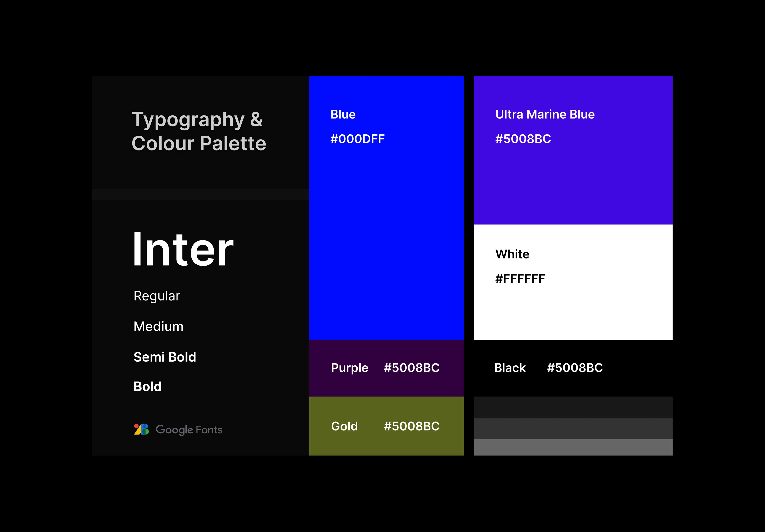
Task: Select the White #FFFFFF swatch
Action: (573, 282)
